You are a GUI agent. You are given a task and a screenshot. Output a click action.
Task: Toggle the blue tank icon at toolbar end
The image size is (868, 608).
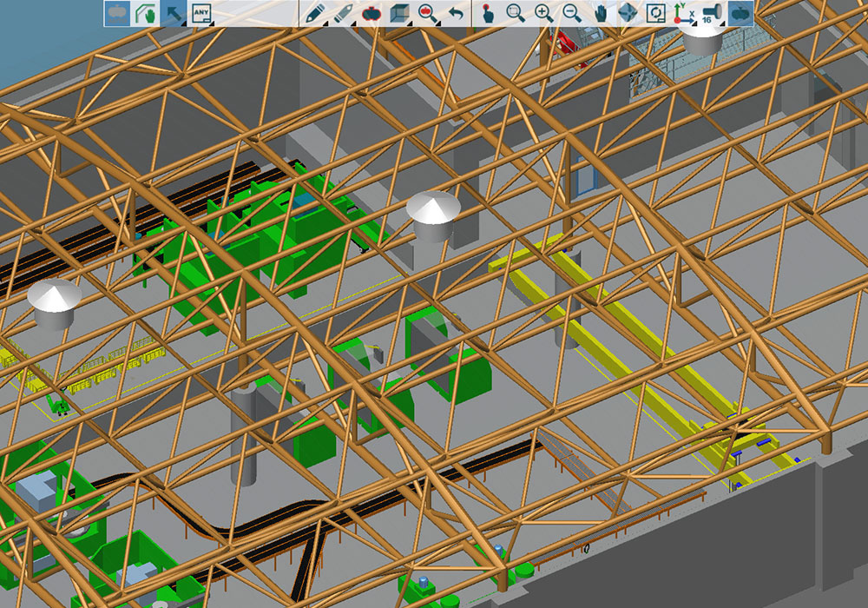tap(740, 13)
